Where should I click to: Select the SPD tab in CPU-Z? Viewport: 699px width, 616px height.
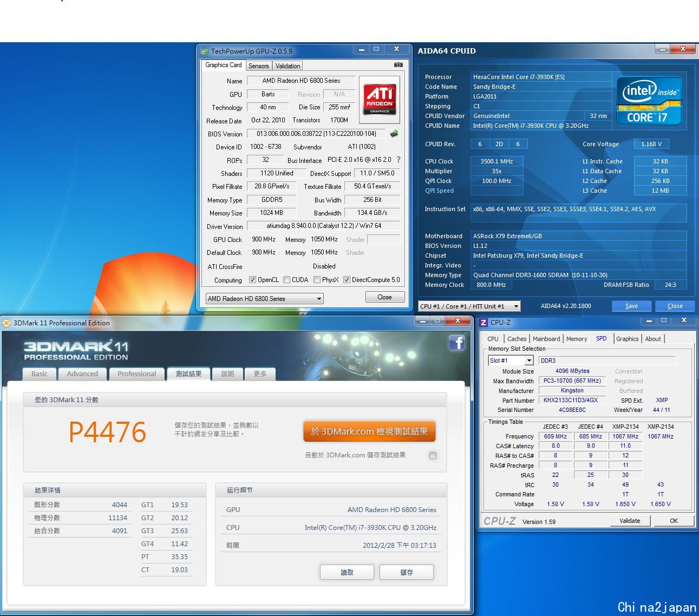point(602,338)
